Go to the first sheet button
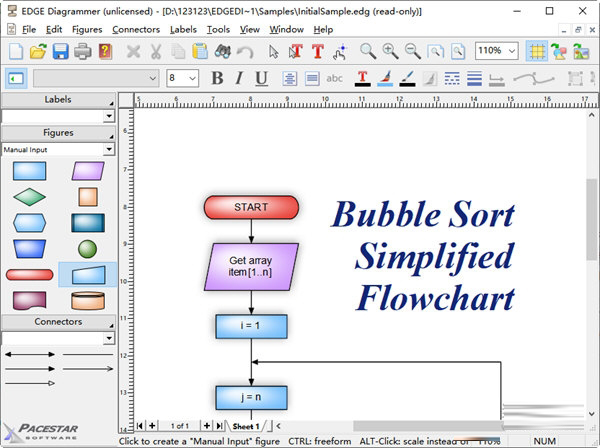The width and height of the screenshot is (600, 448). click(140, 426)
